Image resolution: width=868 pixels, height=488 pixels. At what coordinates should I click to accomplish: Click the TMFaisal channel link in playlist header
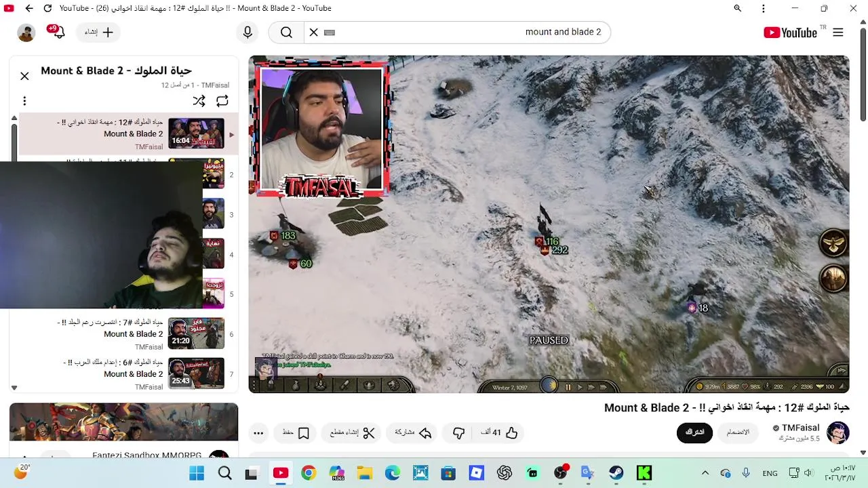[215, 85]
